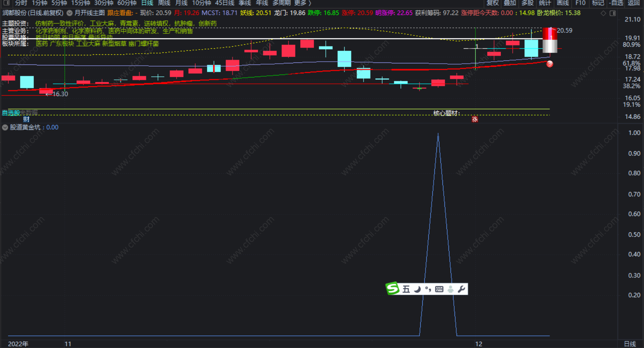Image resolution: width=644 pixels, height=348 pixels.
Task: Click the diamond icon in chart header
Action: pos(603,13)
